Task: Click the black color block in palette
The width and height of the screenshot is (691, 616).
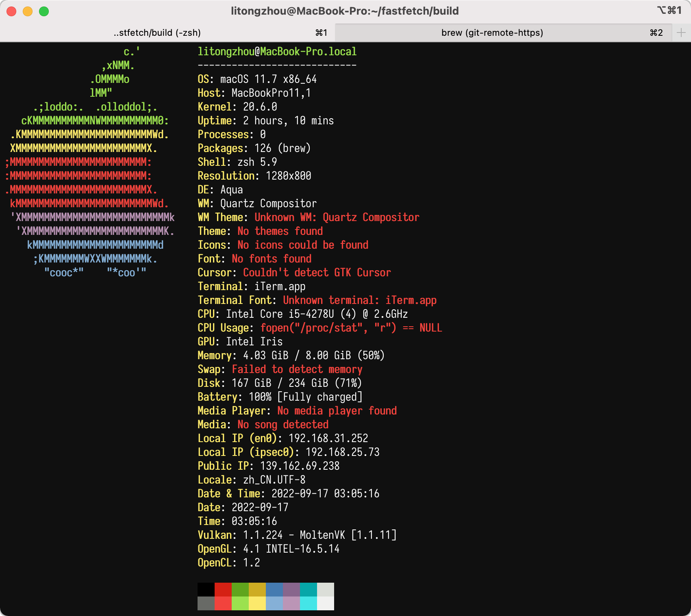Action: click(x=206, y=590)
